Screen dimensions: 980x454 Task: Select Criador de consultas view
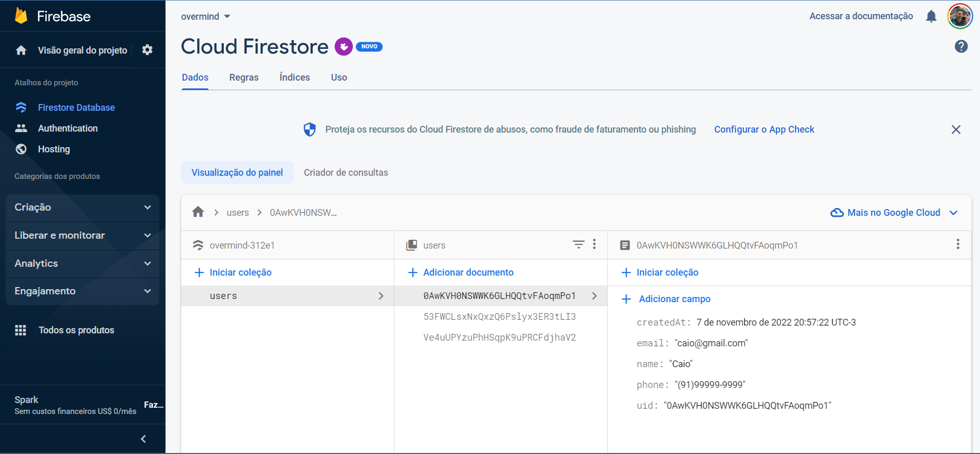point(346,173)
